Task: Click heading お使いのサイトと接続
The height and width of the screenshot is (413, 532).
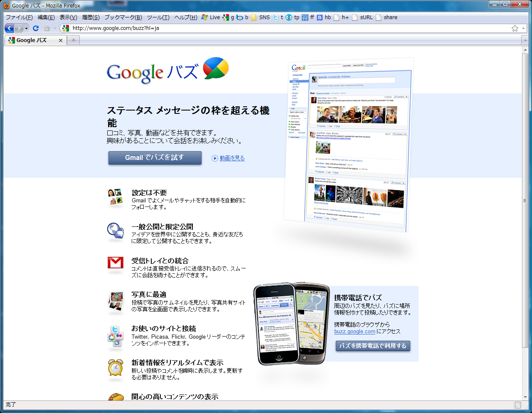Action: coord(164,329)
